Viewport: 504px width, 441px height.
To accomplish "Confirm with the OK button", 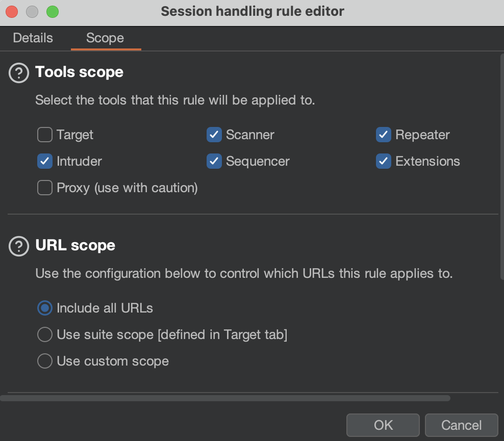I will tap(383, 425).
